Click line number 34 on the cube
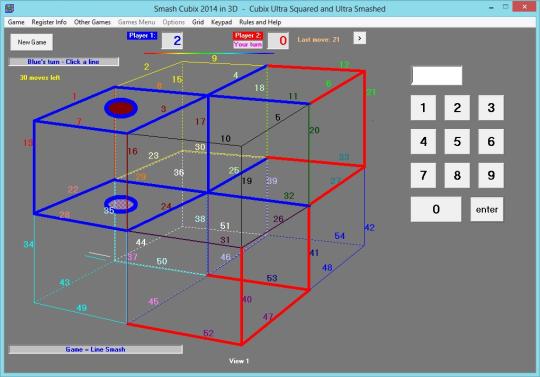Viewport: 540px width, 377px height. pos(29,244)
